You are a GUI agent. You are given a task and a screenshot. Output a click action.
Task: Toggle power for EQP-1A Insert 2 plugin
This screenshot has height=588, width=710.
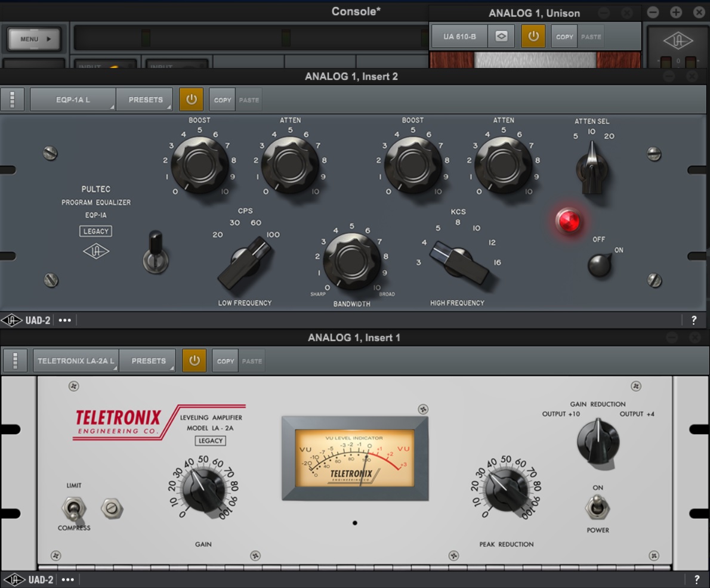pos(191,100)
